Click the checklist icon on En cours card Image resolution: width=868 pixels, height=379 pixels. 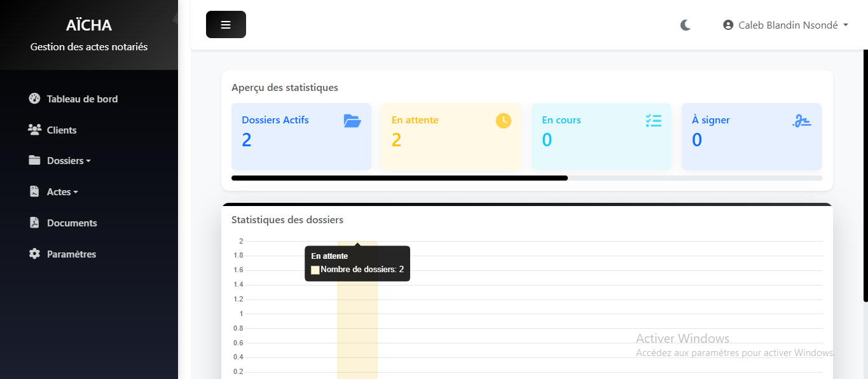tap(653, 120)
